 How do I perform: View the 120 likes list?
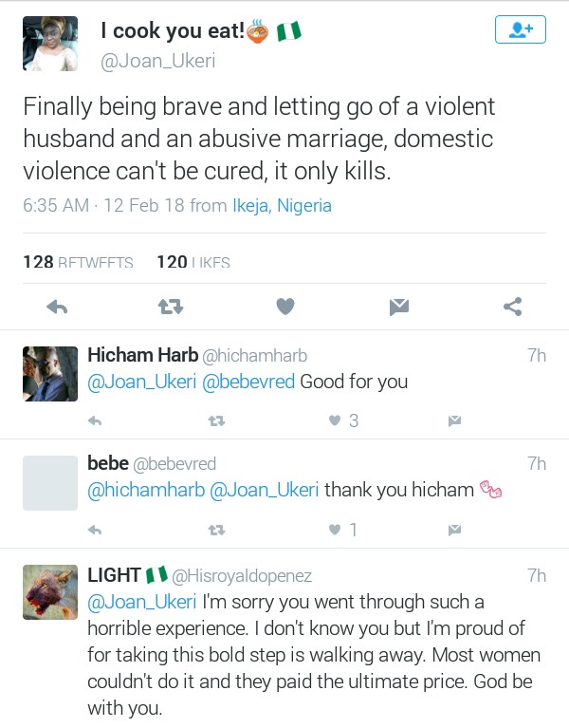(193, 261)
